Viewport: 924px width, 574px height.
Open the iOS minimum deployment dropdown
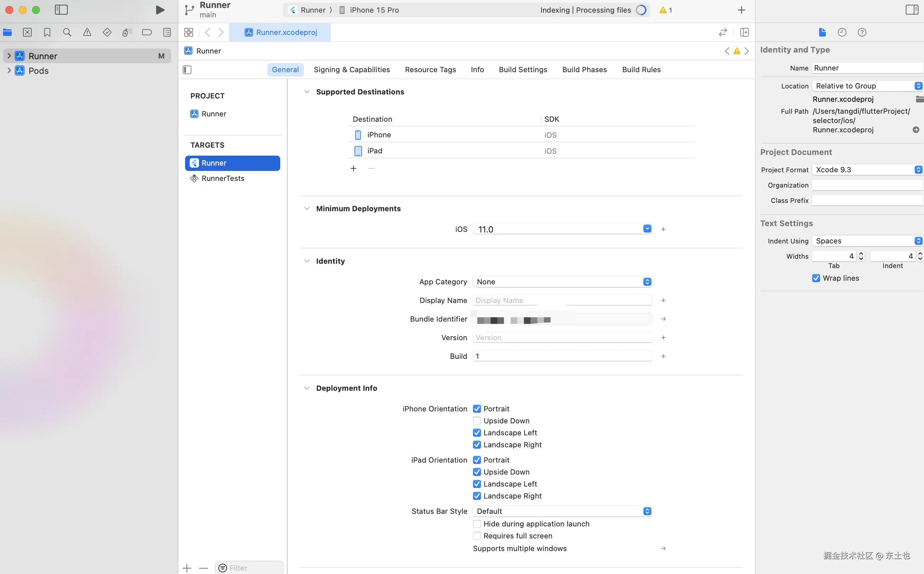point(647,229)
